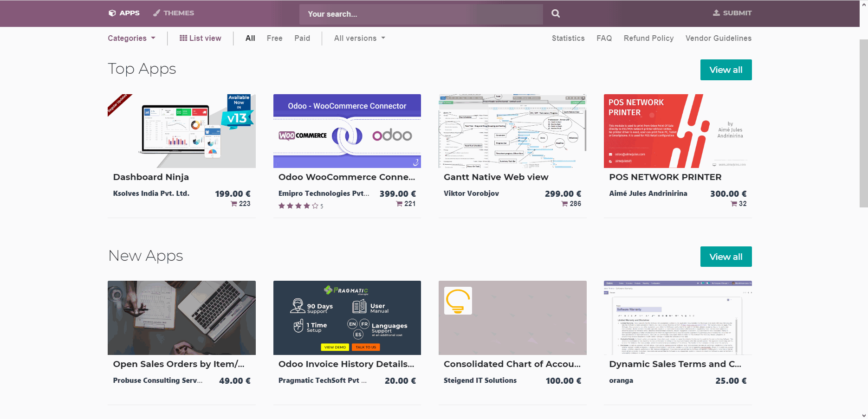868x419 pixels.
Task: Click the POS Network Printer cart icon
Action: coord(734,204)
